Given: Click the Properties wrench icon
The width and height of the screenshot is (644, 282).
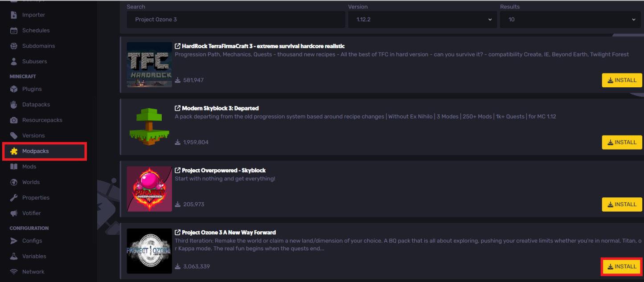Looking at the screenshot, I should pos(14,198).
